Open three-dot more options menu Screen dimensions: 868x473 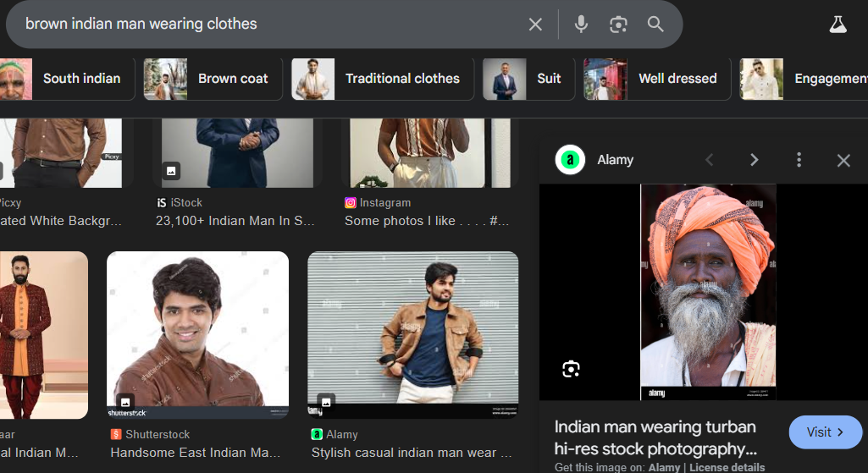point(799,160)
